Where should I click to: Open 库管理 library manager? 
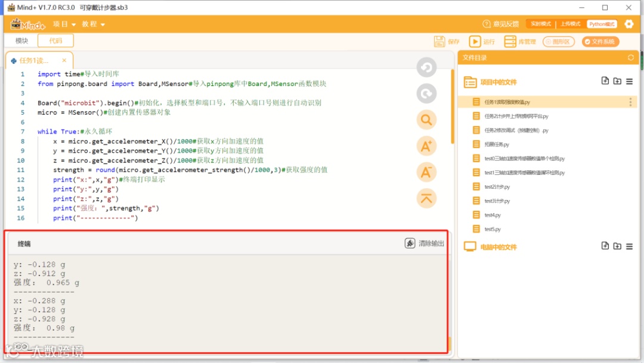[x=520, y=42]
